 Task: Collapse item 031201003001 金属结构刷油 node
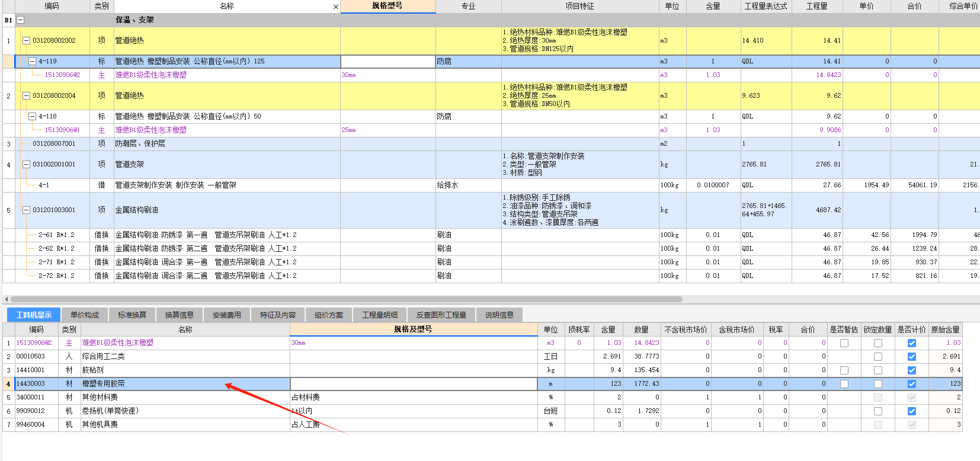26,210
